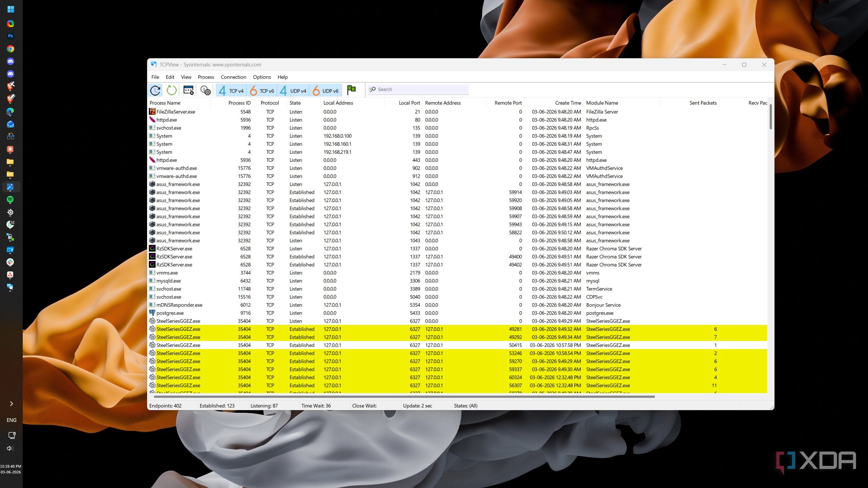Viewport: 868px width, 488px height.
Task: Click the green Refresh now icon
Action: point(172,90)
